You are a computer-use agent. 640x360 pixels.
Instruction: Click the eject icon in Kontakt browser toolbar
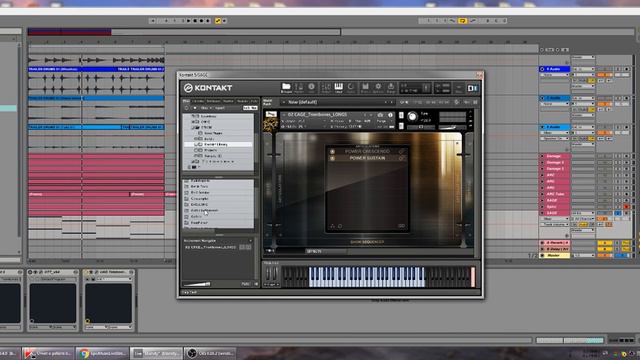195,108
